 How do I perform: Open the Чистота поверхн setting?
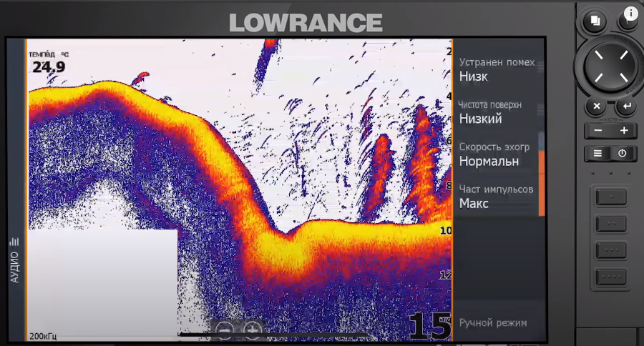coord(497,112)
